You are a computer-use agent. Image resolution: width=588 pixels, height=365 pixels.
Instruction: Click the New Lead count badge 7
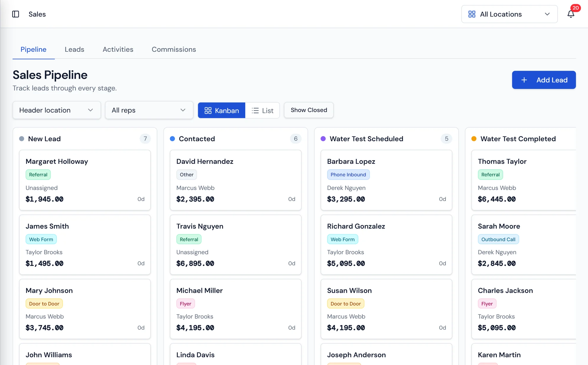coord(145,139)
